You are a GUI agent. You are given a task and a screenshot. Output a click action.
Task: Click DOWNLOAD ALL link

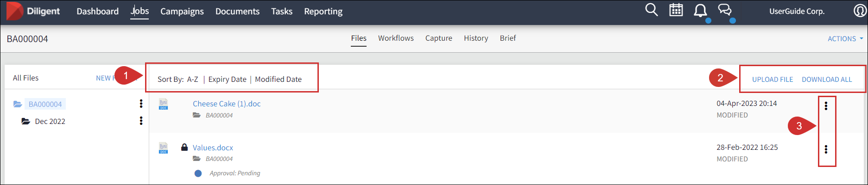point(827,80)
